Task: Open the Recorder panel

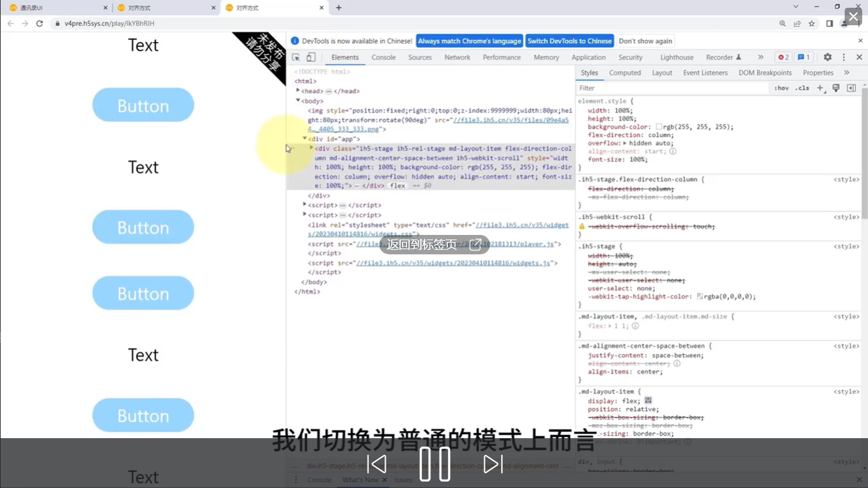Action: pyautogui.click(x=723, y=57)
